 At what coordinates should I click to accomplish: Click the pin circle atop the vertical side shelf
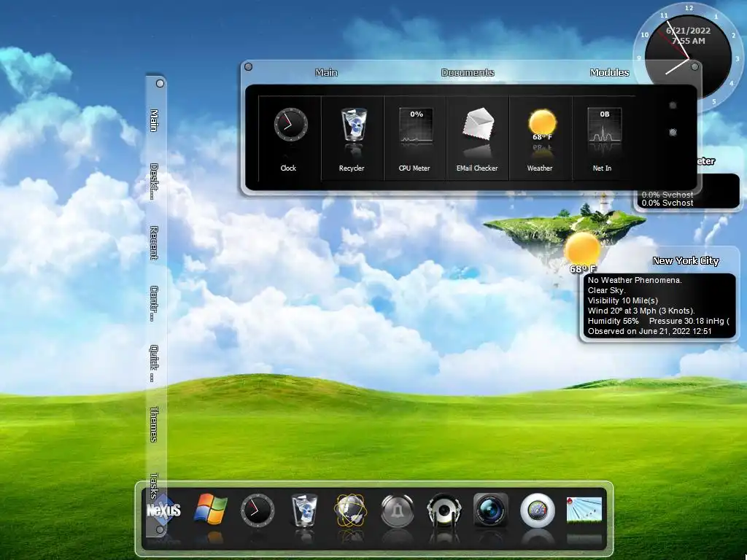(160, 83)
